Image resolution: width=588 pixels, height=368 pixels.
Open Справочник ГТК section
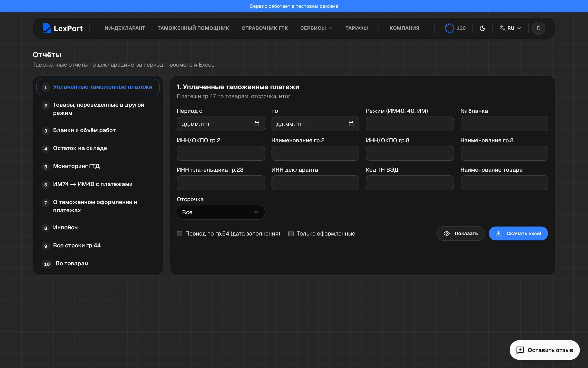click(x=265, y=28)
